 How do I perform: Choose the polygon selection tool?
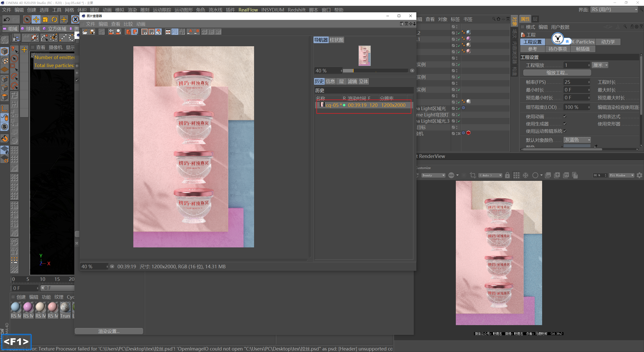14,86
